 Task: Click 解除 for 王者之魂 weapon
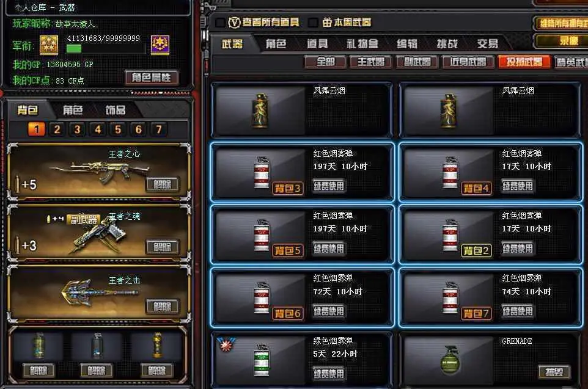pyautogui.click(x=162, y=247)
